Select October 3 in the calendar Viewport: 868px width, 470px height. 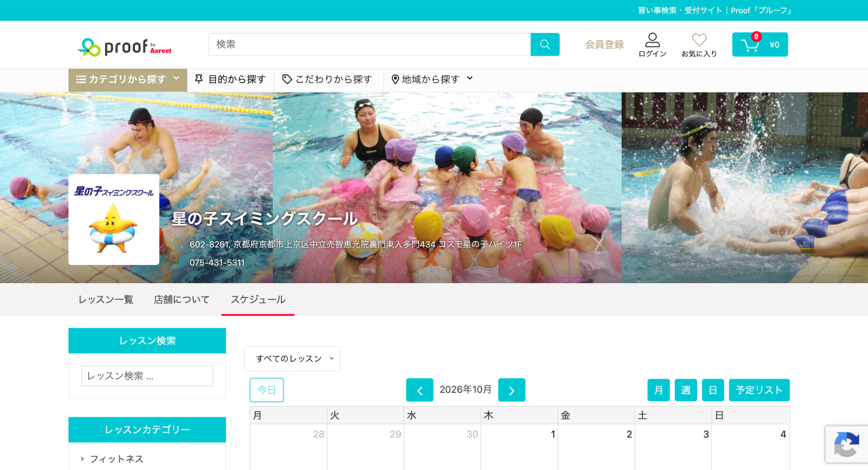point(706,434)
